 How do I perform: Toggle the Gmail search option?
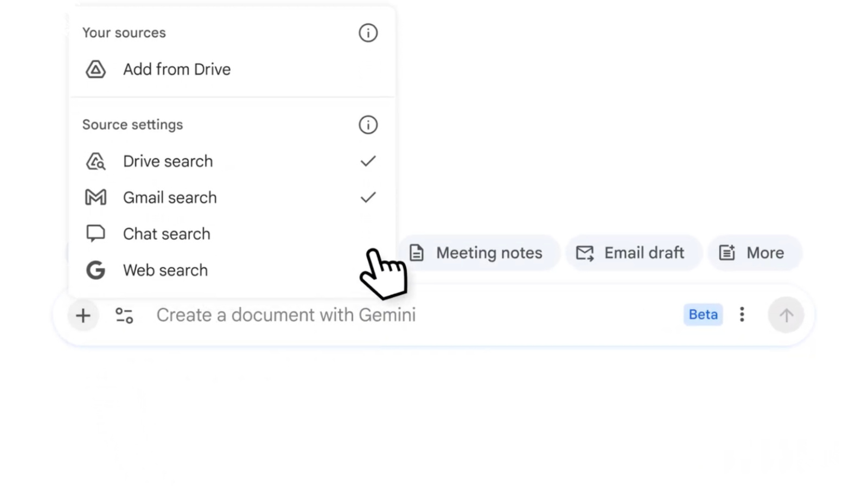pyautogui.click(x=232, y=197)
